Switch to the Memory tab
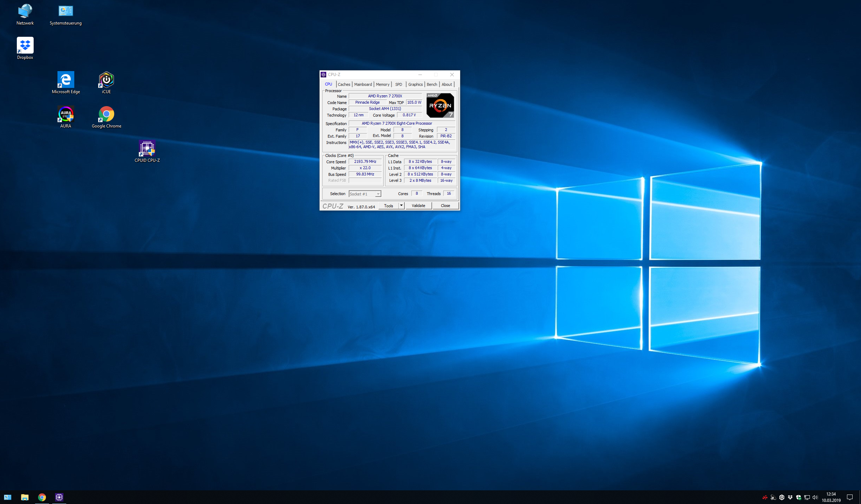861x504 pixels. (382, 84)
